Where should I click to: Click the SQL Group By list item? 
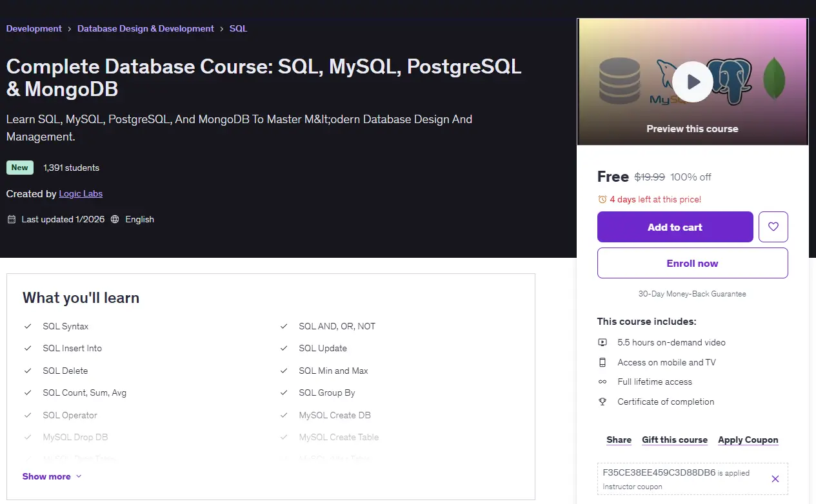pos(327,393)
